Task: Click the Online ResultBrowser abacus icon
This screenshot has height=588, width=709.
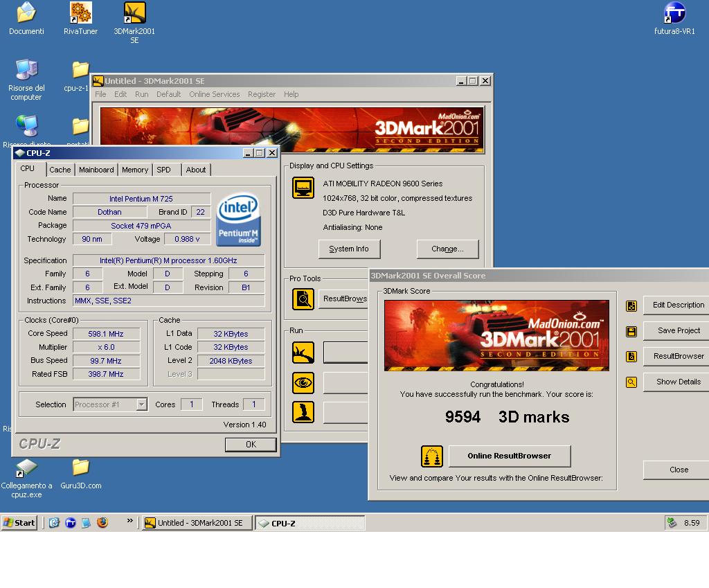Action: [x=432, y=456]
